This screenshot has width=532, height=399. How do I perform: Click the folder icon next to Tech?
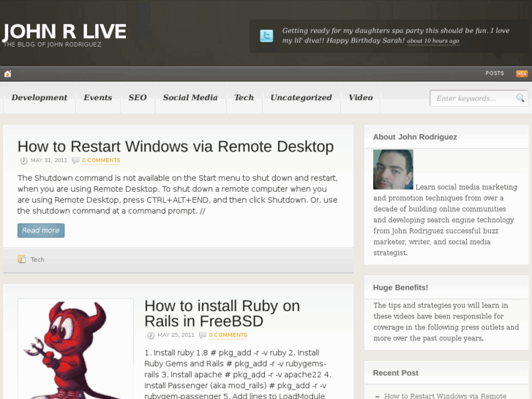(22, 259)
